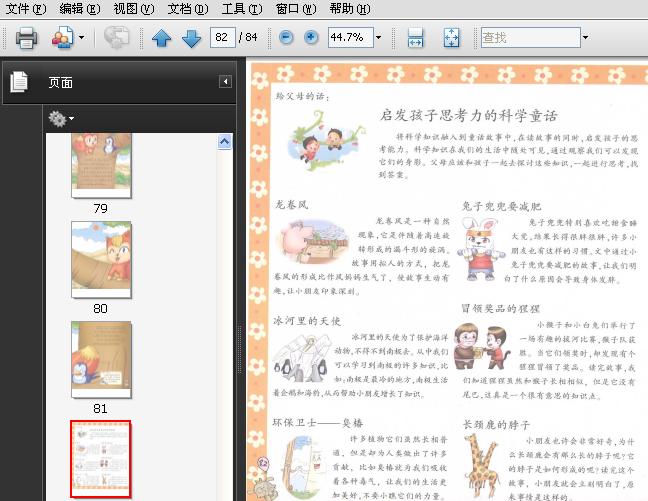The image size is (648, 501).
Task: Zoom out with the minus button
Action: (x=286, y=38)
